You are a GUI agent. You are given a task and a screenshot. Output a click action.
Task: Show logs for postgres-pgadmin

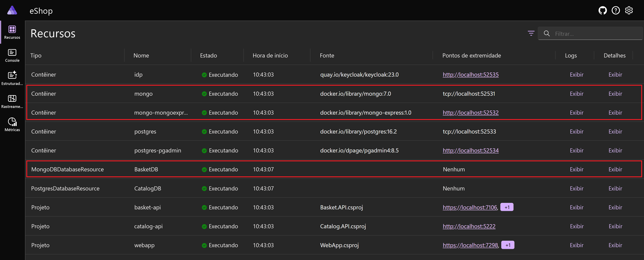576,151
